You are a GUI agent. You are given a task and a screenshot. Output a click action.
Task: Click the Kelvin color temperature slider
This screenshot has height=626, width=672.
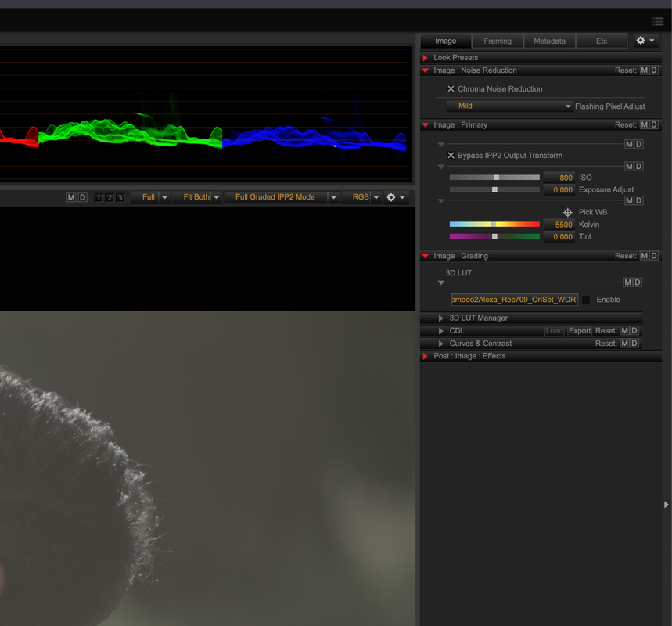point(494,225)
